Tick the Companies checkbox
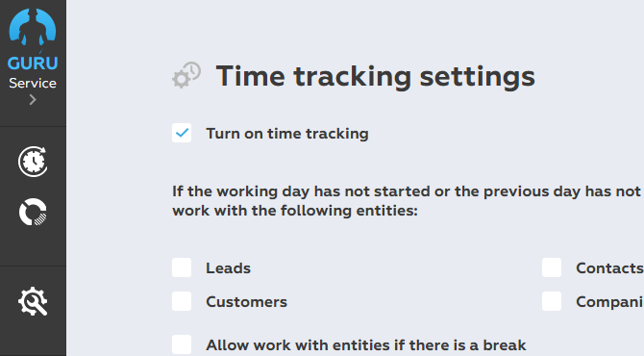Viewport: 644px width, 356px height. [x=552, y=301]
